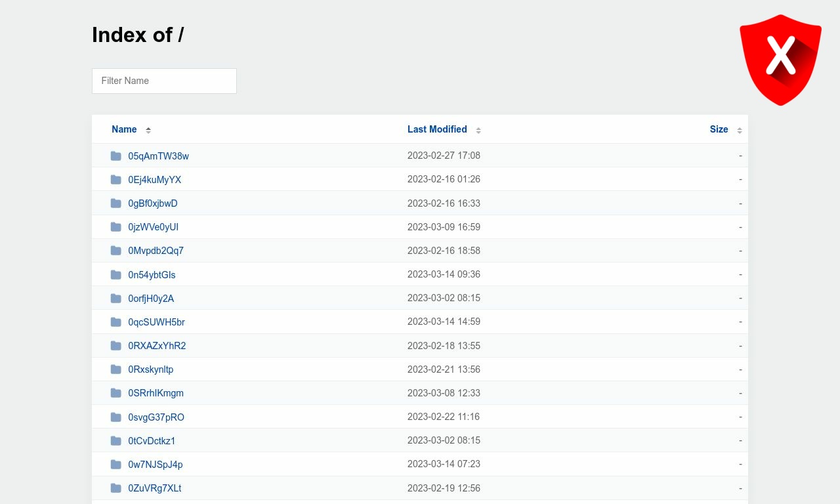This screenshot has height=504, width=840.
Task: Click folder icon beside 0w7NJSpJ4p
Action: coord(116,464)
